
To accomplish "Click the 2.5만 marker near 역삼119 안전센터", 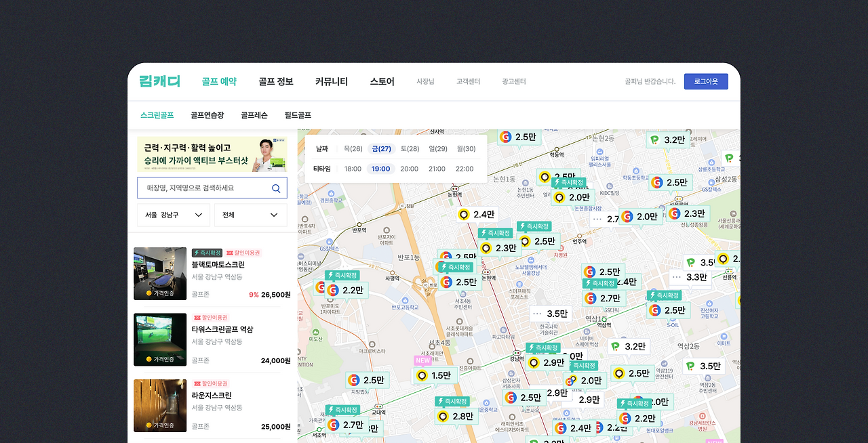I will 632,373.
